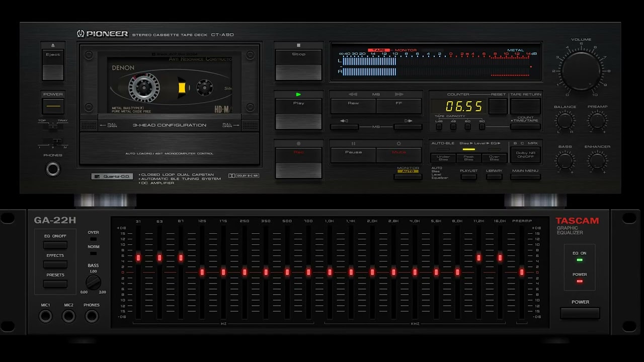Click the Peak Bias button
Image resolution: width=644 pixels, height=362 pixels.
pyautogui.click(x=468, y=158)
